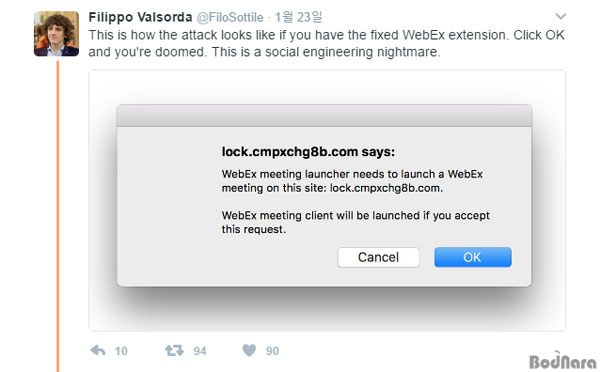
Task: Open the Filippo Valsorda profile name
Action: pyautogui.click(x=140, y=17)
